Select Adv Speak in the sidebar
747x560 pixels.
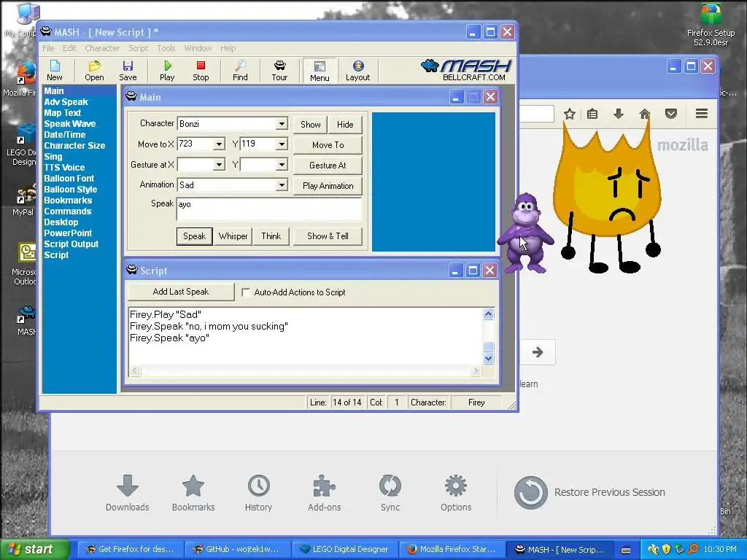pos(66,102)
